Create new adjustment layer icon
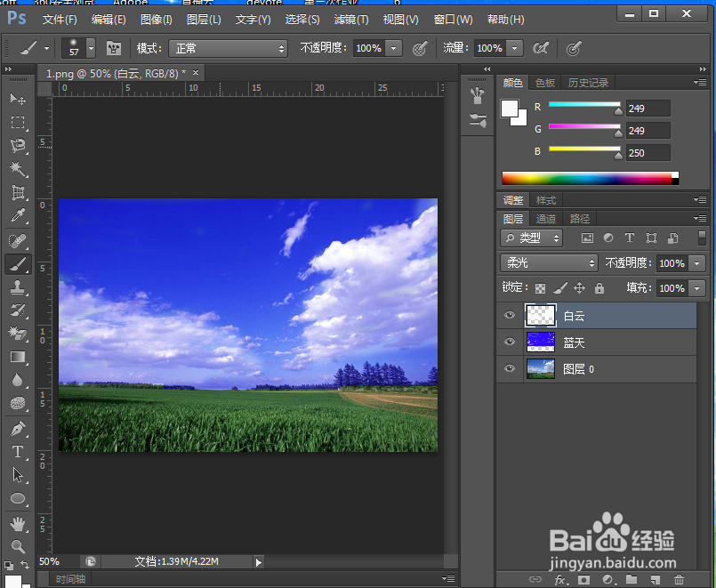This screenshot has height=588, width=716. [608, 579]
